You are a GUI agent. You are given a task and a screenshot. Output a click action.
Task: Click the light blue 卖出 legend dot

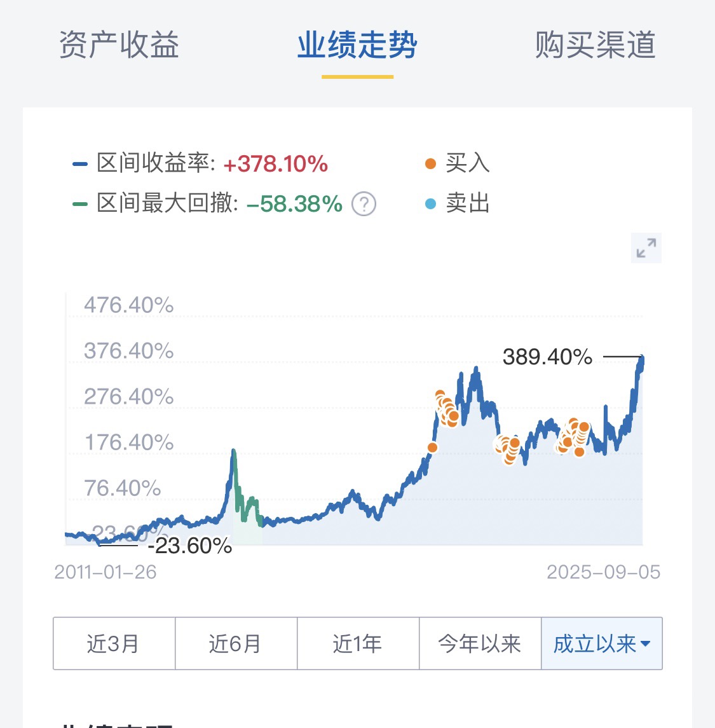click(x=430, y=204)
